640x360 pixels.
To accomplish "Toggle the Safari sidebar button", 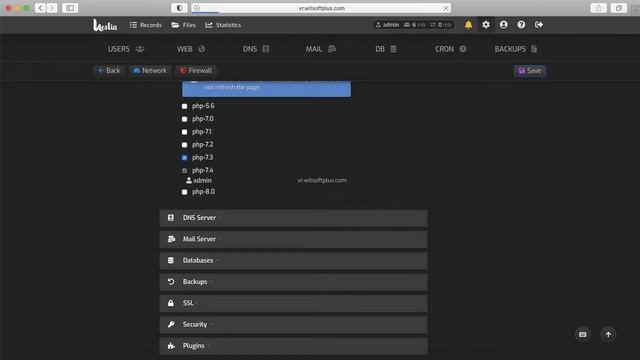I will (x=70, y=8).
